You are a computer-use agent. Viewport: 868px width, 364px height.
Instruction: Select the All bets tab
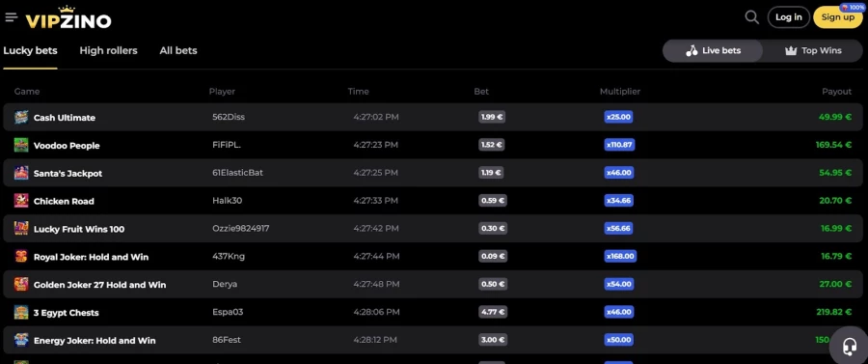[x=178, y=50]
